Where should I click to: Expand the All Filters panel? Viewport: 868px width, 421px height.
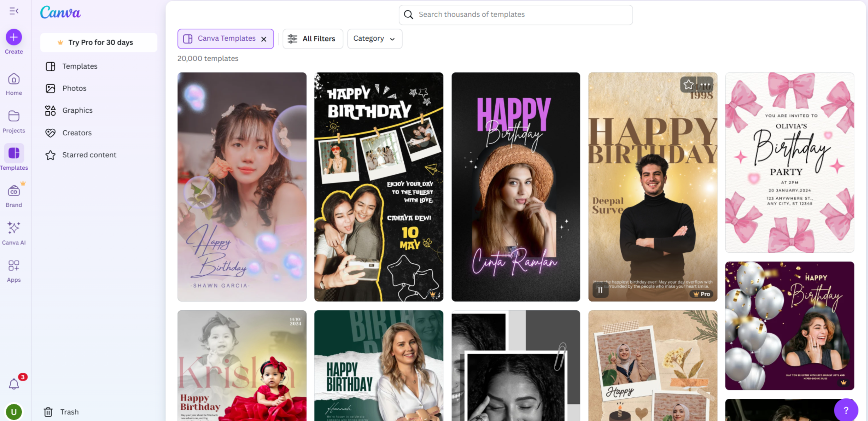point(312,39)
